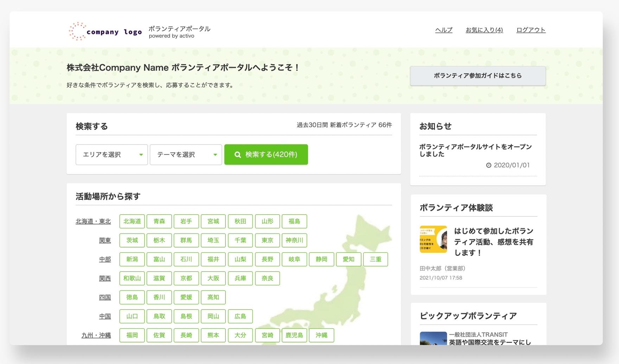
Task: Select the 愛知 prefecture tag
Action: pyautogui.click(x=348, y=259)
